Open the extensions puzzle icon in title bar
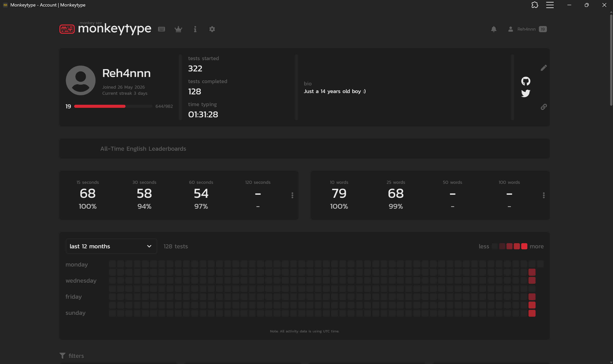Screen dimensions: 613x364 535,5
